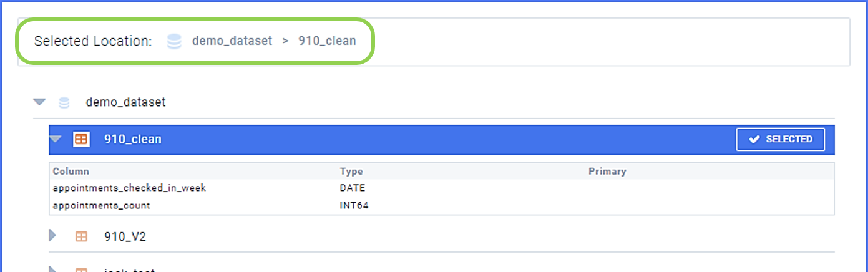868x272 pixels.
Task: Collapse the 910_clean table row
Action: click(x=56, y=139)
